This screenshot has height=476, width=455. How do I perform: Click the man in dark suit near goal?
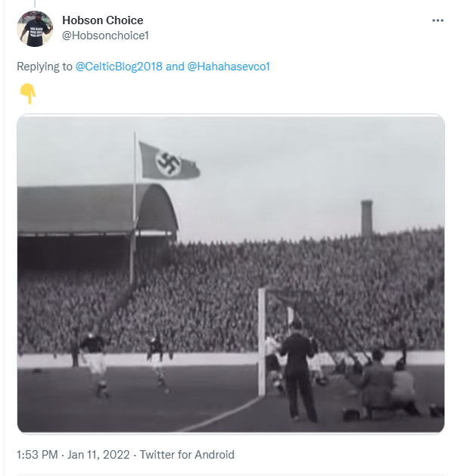tap(298, 371)
